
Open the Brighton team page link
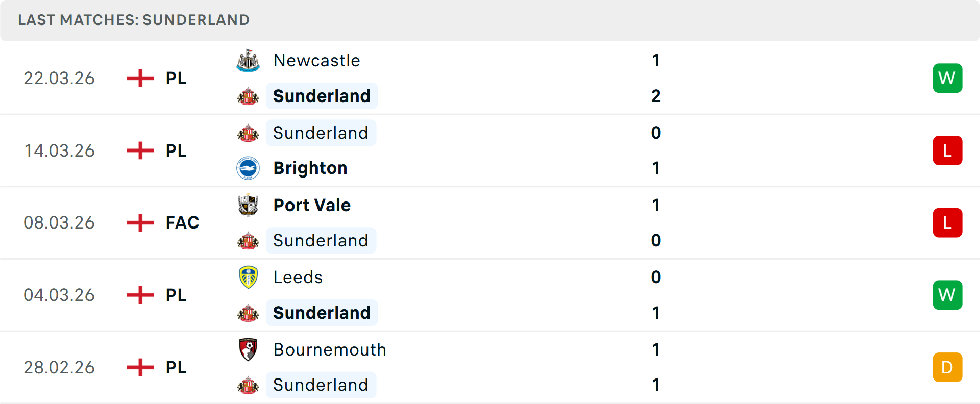[x=310, y=168]
